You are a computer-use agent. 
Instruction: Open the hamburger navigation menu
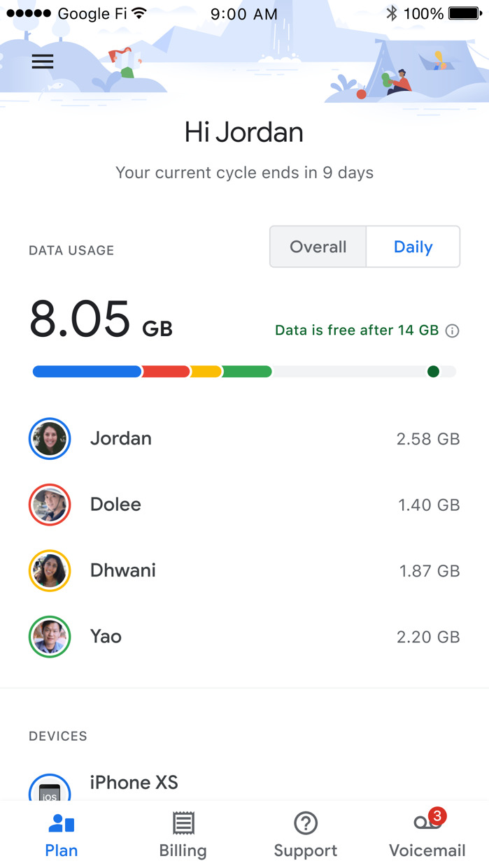click(43, 62)
